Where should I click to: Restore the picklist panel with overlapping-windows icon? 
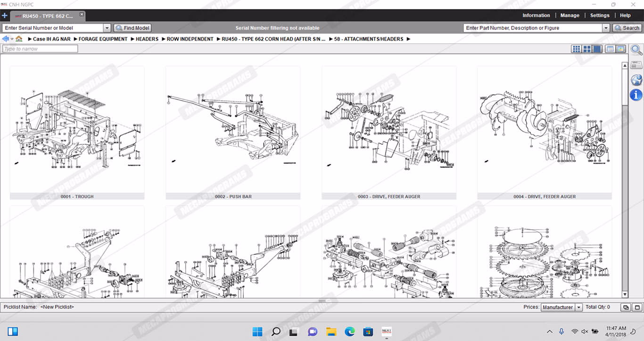626,308
